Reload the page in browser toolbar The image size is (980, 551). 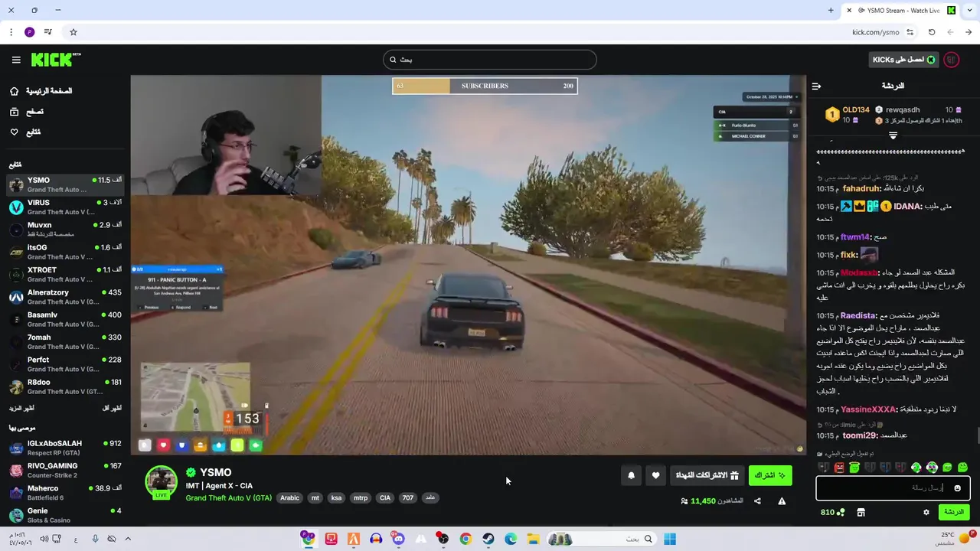(932, 32)
